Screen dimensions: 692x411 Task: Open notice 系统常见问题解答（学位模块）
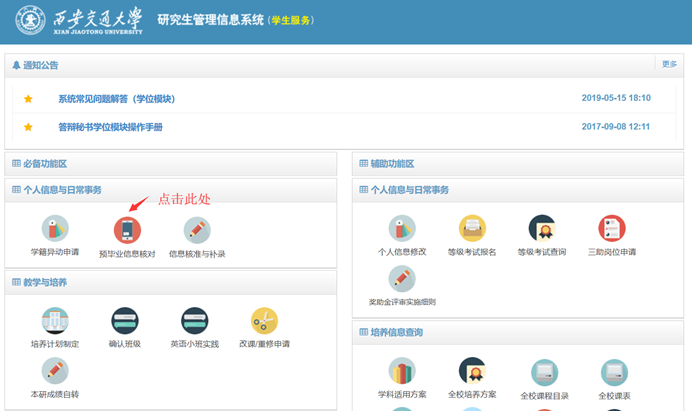pos(116,99)
